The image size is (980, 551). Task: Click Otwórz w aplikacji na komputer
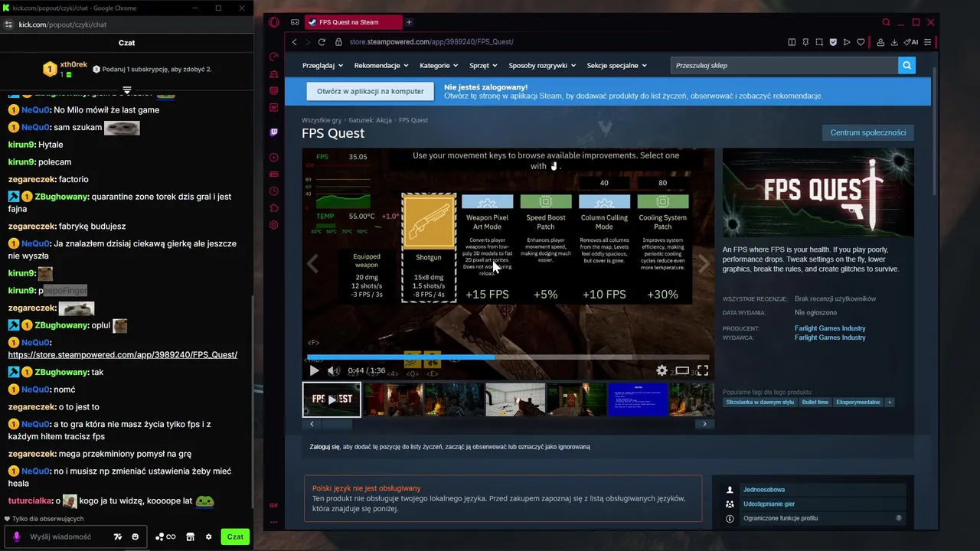[371, 91]
